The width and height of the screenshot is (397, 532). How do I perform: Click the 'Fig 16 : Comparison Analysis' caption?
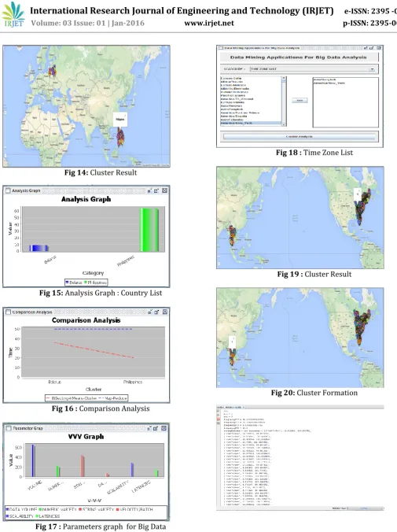pyautogui.click(x=101, y=408)
